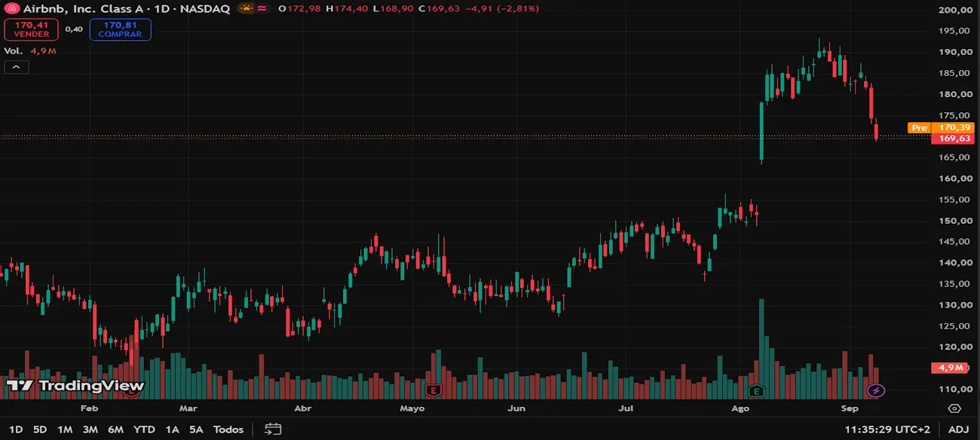
Task: Click the C169,63 close value in header
Action: 439,9
